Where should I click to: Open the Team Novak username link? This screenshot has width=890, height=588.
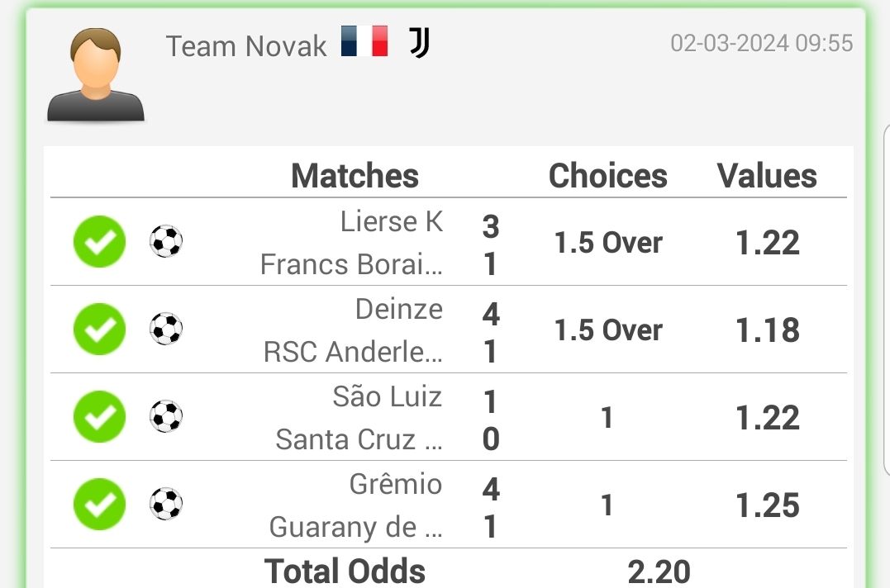(x=245, y=46)
